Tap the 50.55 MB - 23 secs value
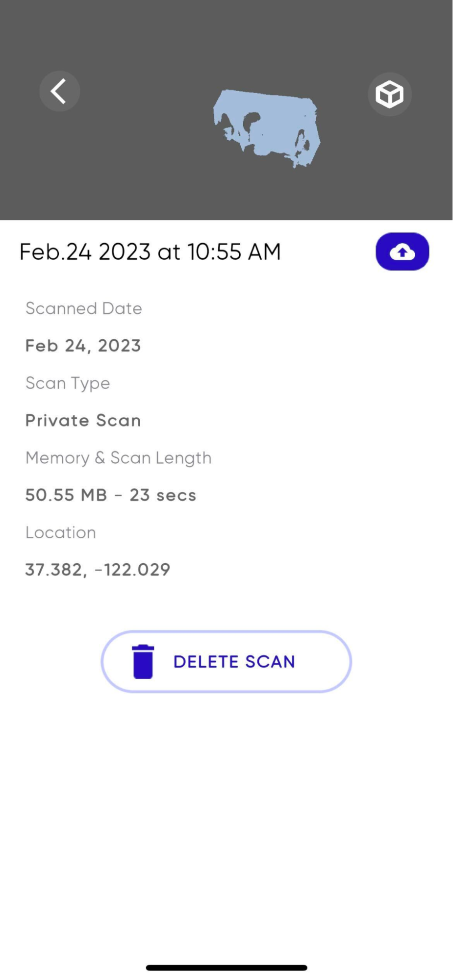Image resolution: width=453 pixels, height=980 pixels. click(111, 495)
